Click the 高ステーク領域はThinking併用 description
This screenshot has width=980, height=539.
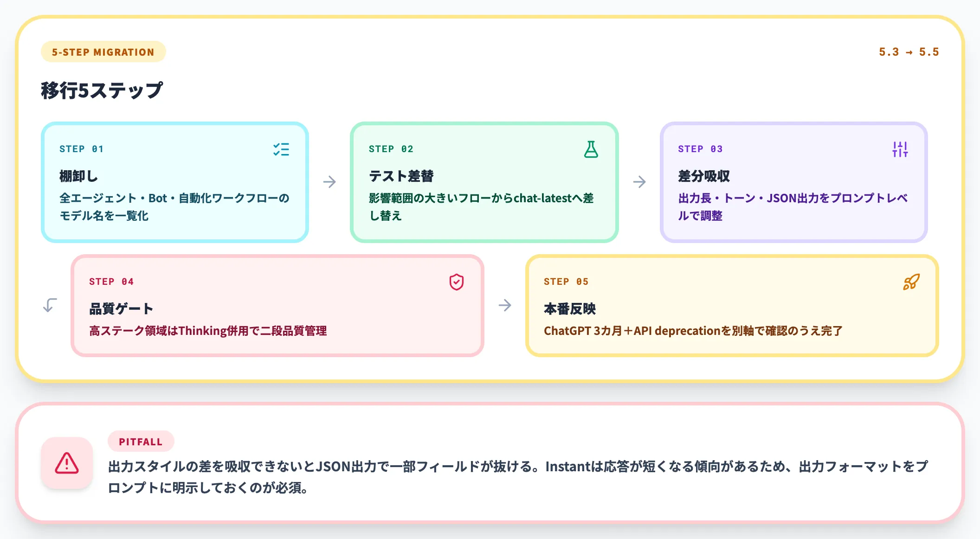208,331
